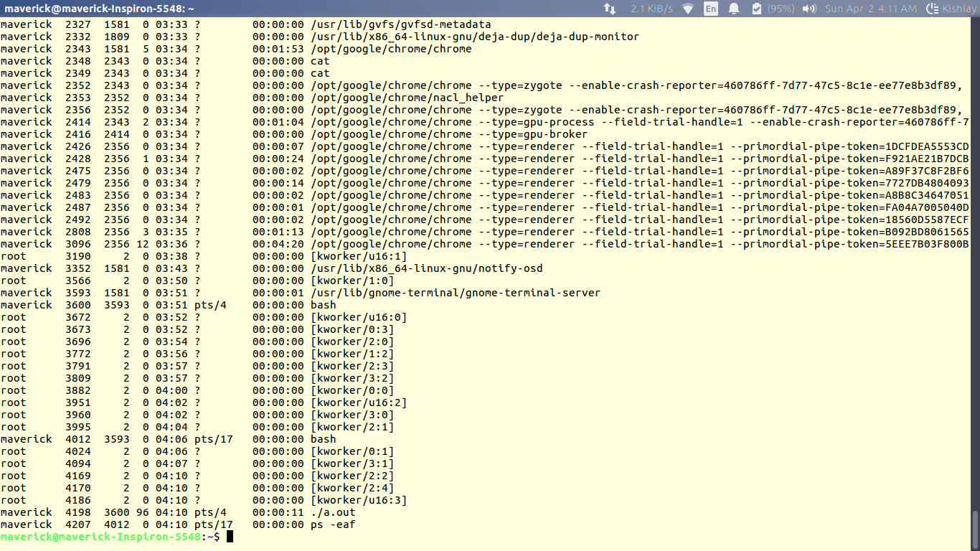The height and width of the screenshot is (551, 980).
Task: Click the notify-osd process path
Action: coord(427,268)
